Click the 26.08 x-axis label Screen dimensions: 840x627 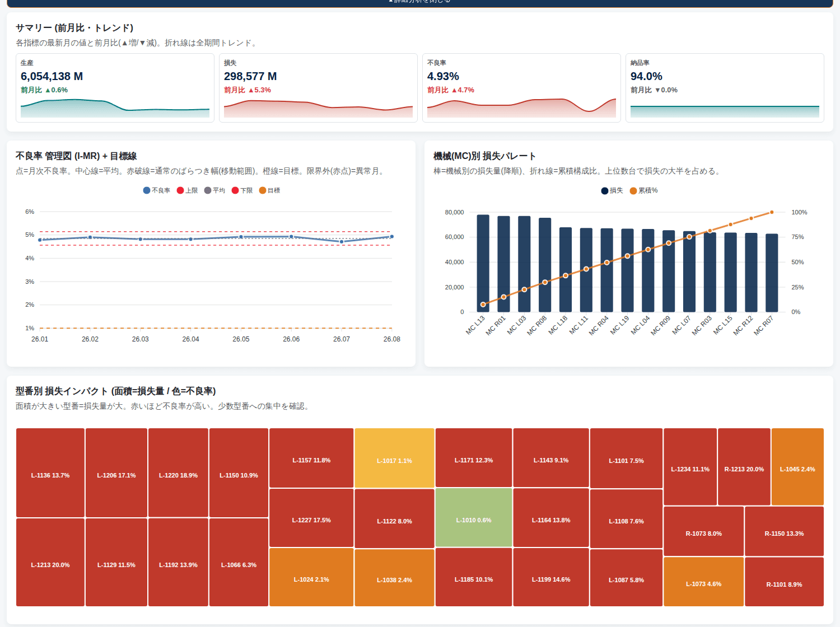pos(392,339)
